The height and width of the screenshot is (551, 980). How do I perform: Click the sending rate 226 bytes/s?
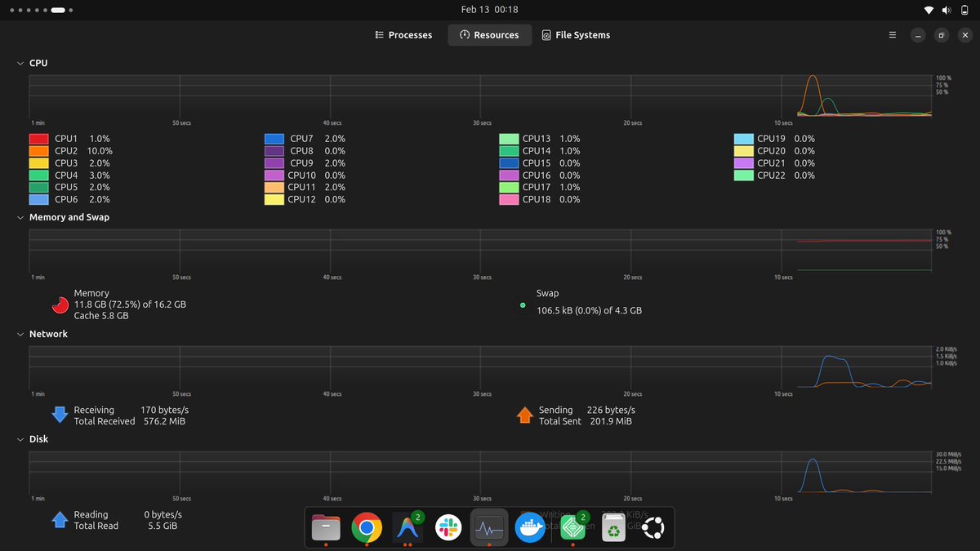(611, 410)
